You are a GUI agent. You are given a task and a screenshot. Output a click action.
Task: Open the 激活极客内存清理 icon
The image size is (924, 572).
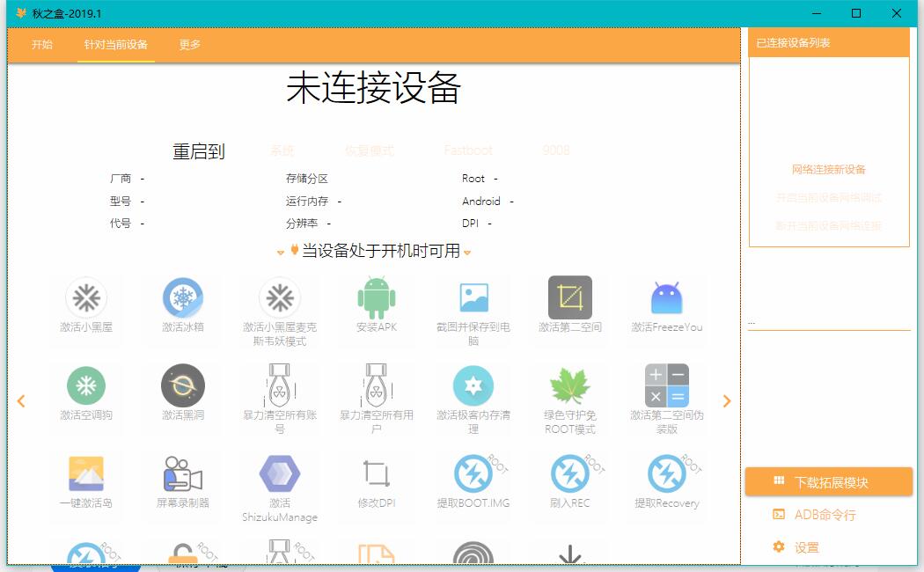(x=473, y=385)
